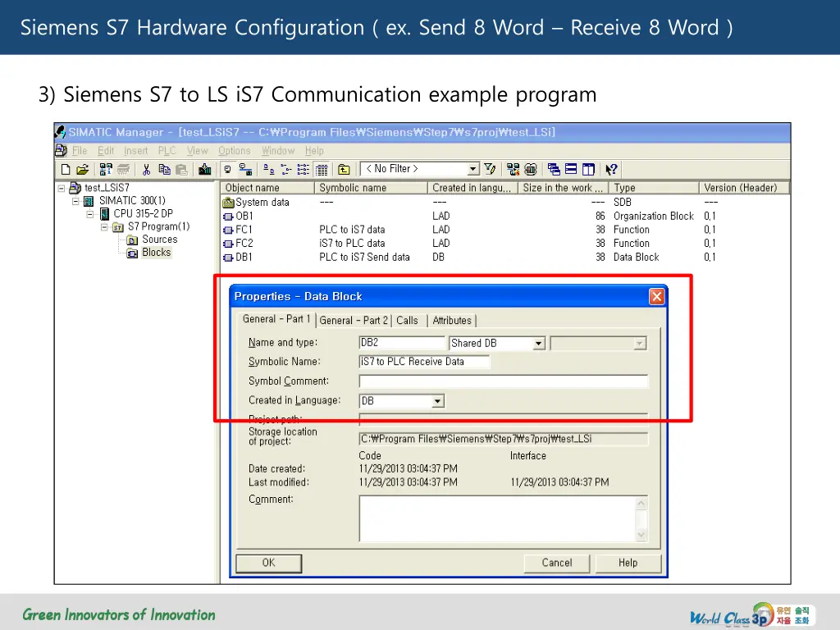Open the PLC menu
The image size is (840, 630).
pyautogui.click(x=167, y=151)
